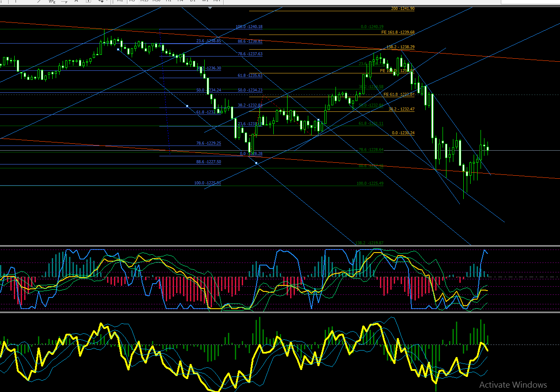Viewport: 560px width, 392px height.
Task: Click the green '0.0 -1240.19' Fibonacci label
Action: coord(372,27)
